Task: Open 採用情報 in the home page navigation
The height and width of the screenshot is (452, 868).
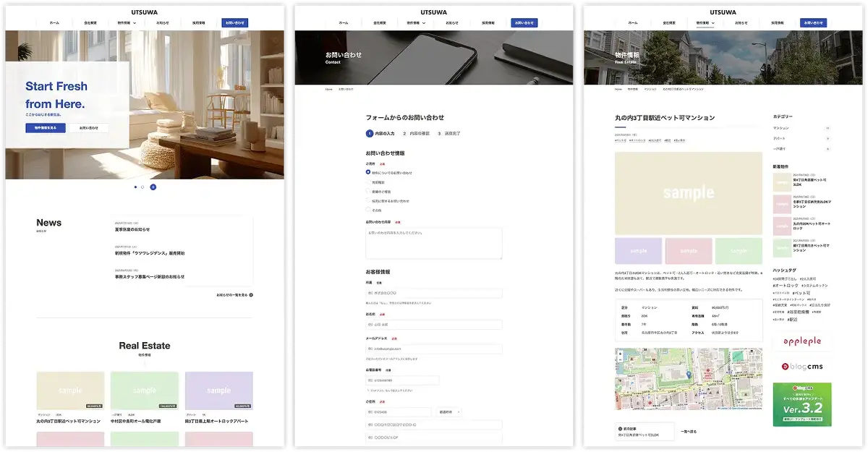Action: 199,23
